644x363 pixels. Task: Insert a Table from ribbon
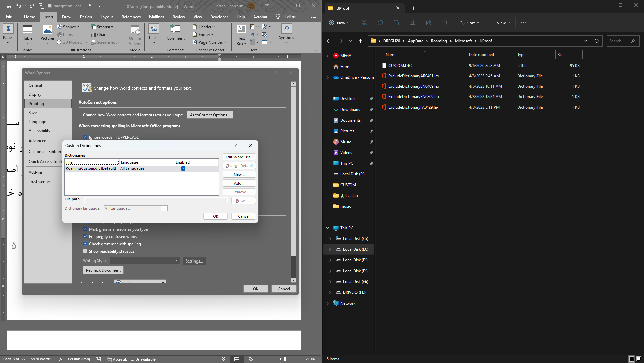pyautogui.click(x=28, y=34)
